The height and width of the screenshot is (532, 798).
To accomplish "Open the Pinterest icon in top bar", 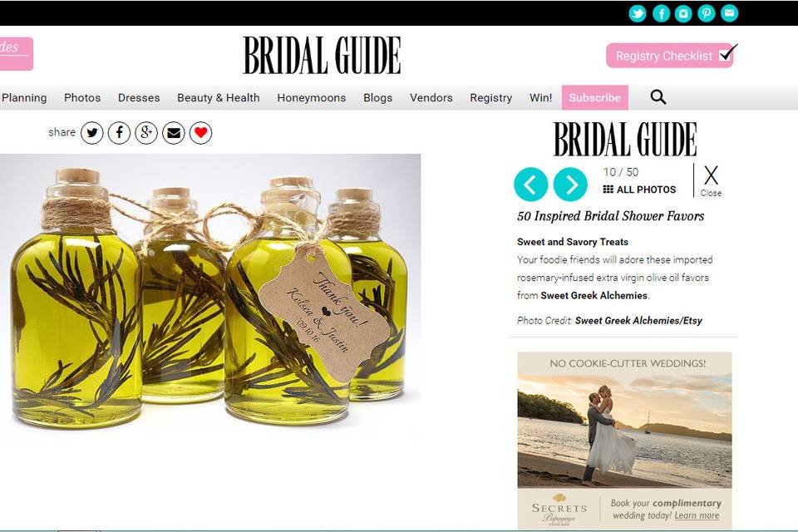I will tap(707, 13).
